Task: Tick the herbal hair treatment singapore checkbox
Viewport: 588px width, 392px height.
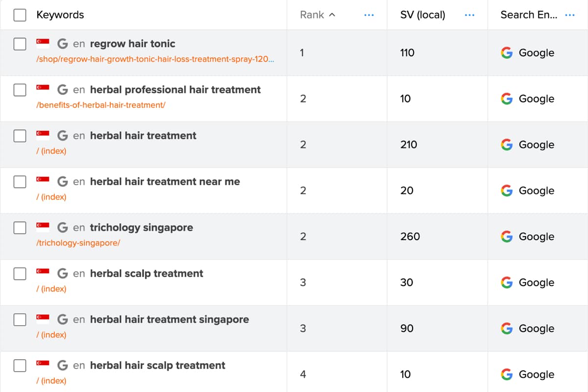Action: pyautogui.click(x=20, y=319)
